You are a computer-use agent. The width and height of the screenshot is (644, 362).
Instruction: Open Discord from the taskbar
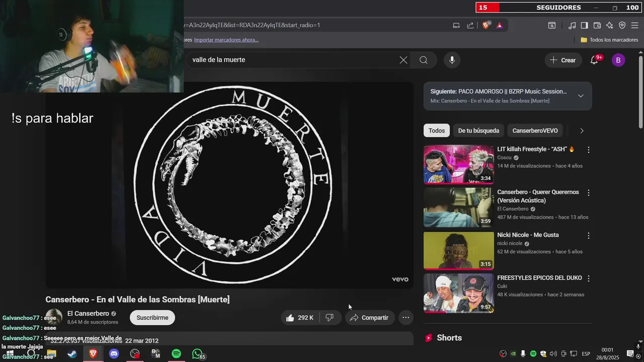114,354
